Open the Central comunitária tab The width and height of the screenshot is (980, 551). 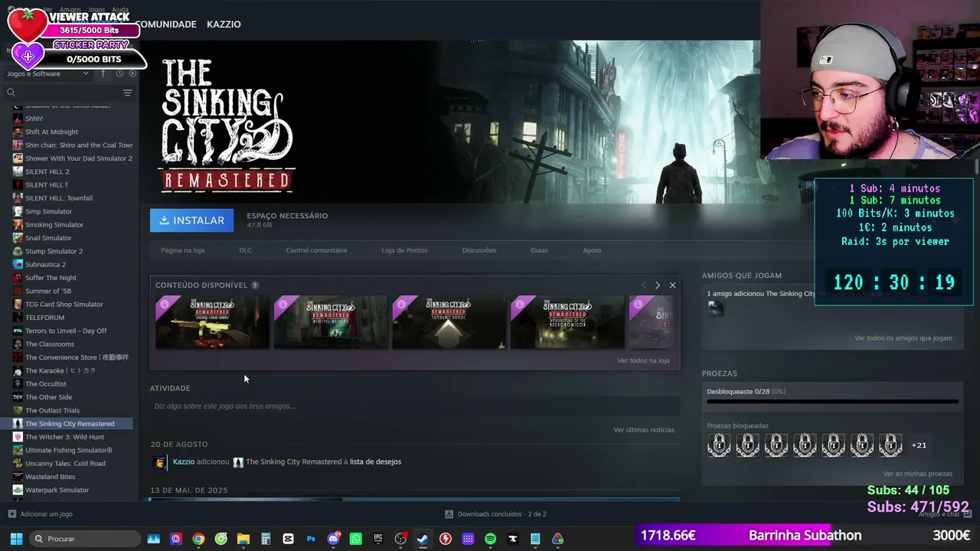click(x=316, y=250)
